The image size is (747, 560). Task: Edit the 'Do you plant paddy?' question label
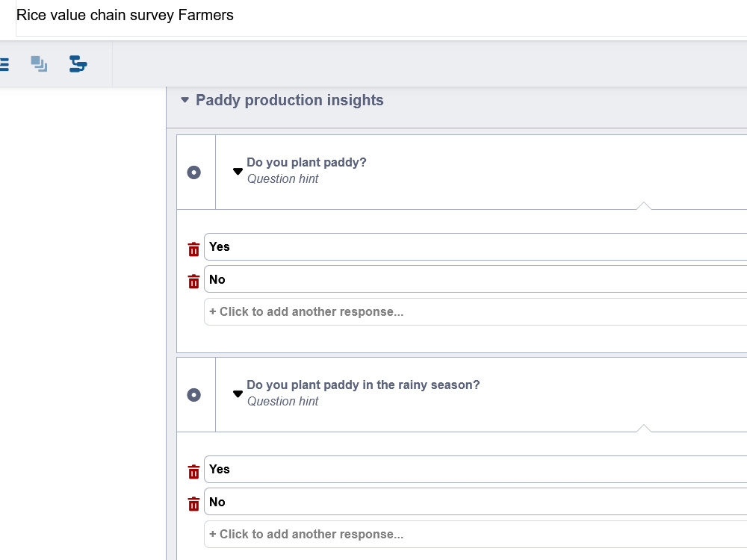click(306, 162)
